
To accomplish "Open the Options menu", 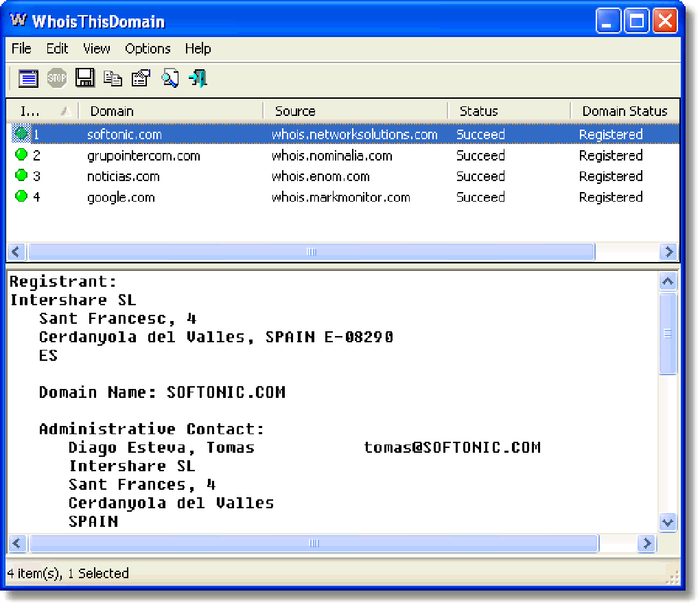I will tap(148, 48).
